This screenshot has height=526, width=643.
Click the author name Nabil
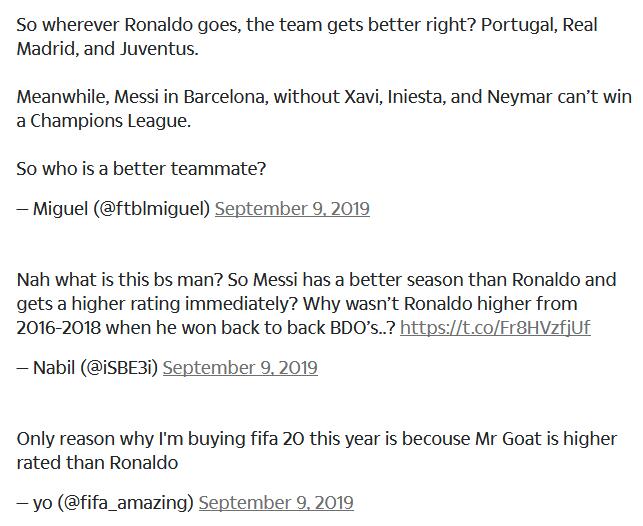click(x=54, y=367)
